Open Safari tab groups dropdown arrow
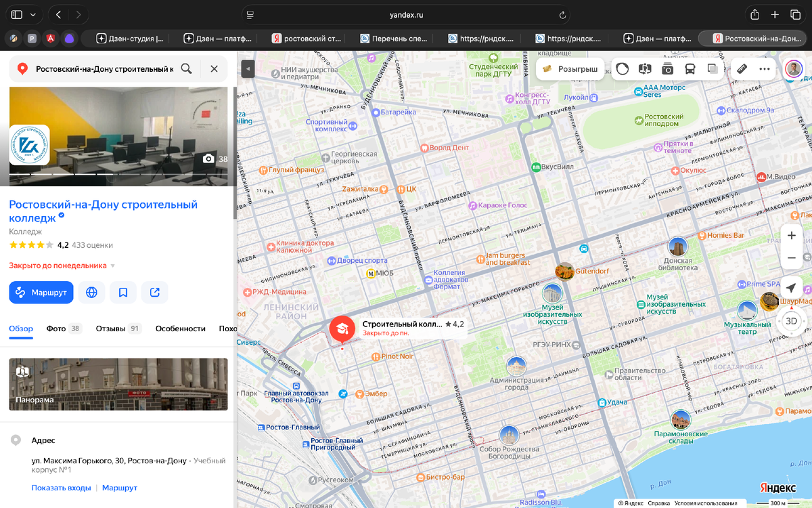The image size is (812, 508). click(32, 14)
